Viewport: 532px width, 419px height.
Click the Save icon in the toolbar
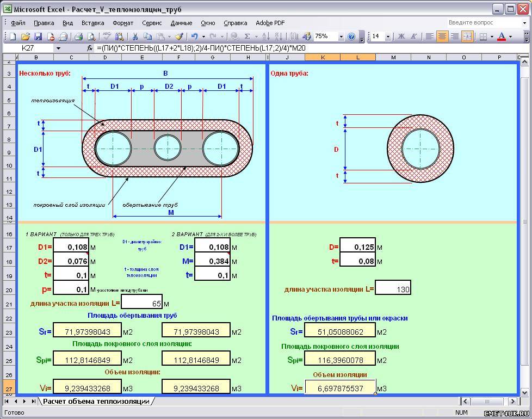tap(38, 36)
